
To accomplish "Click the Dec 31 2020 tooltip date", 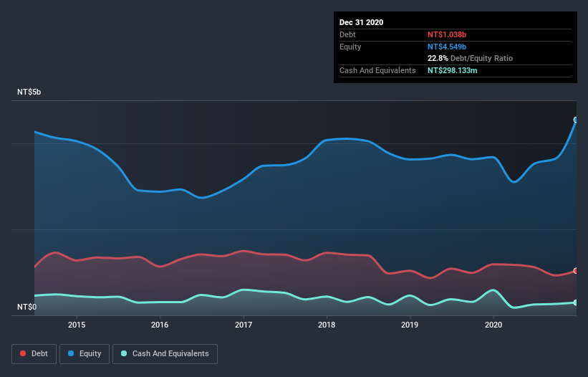I will click(x=361, y=22).
